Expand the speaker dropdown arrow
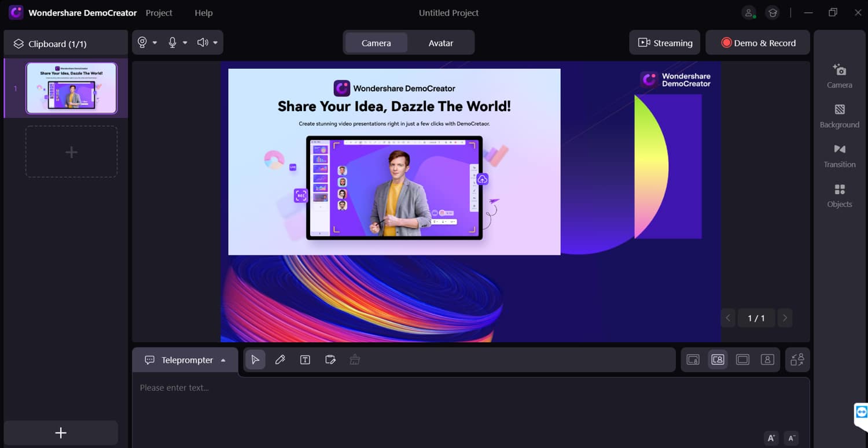Screen dimensions: 868x448 (215, 43)
